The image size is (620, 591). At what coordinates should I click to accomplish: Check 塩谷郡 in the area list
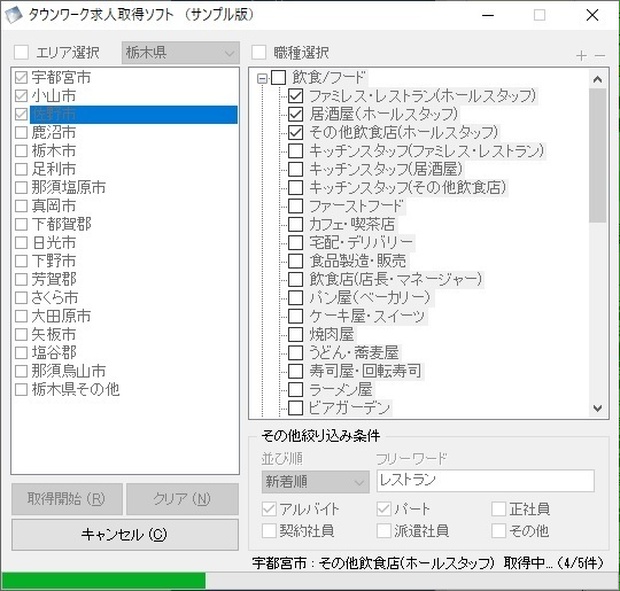[21, 353]
